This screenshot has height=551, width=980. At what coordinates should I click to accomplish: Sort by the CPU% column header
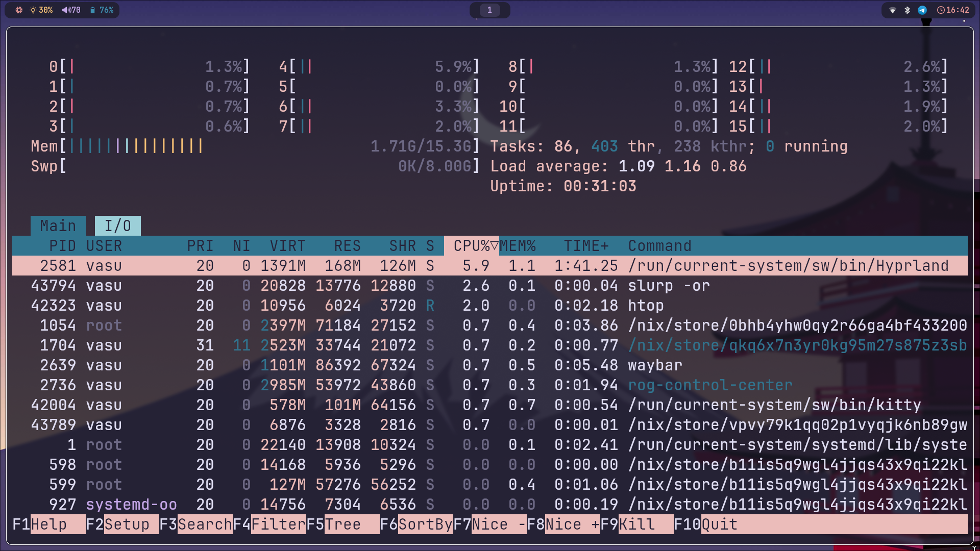coord(471,246)
